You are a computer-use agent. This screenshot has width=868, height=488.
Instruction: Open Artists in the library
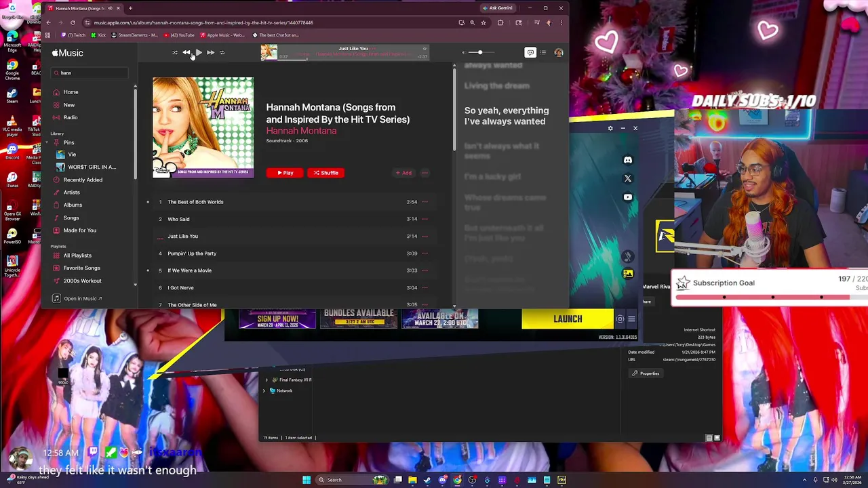coord(71,192)
